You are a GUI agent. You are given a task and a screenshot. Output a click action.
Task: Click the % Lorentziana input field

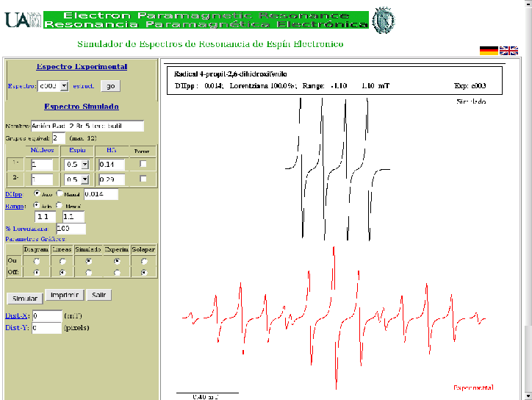[x=71, y=229]
